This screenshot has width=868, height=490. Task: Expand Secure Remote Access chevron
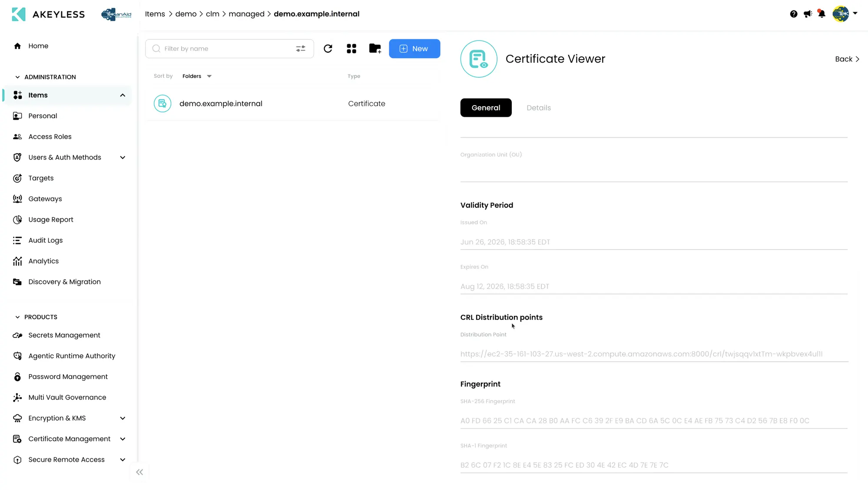click(x=123, y=460)
